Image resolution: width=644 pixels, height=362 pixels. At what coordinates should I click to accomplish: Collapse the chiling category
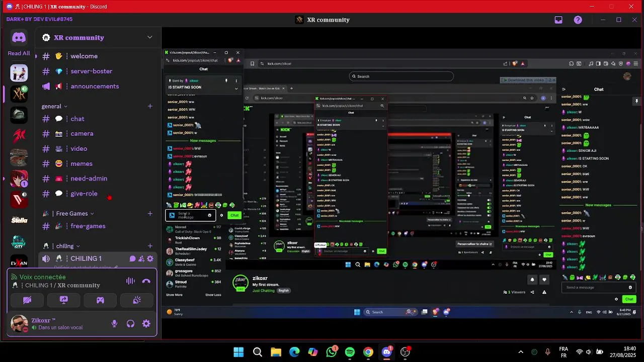click(61, 246)
